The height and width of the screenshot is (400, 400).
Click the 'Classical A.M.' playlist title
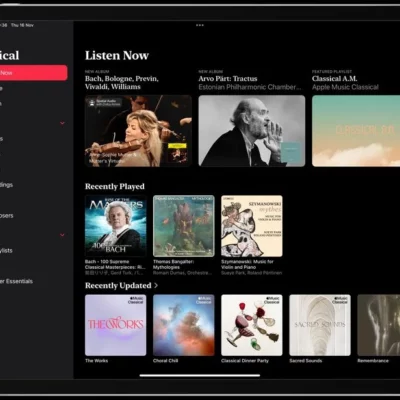(x=334, y=79)
